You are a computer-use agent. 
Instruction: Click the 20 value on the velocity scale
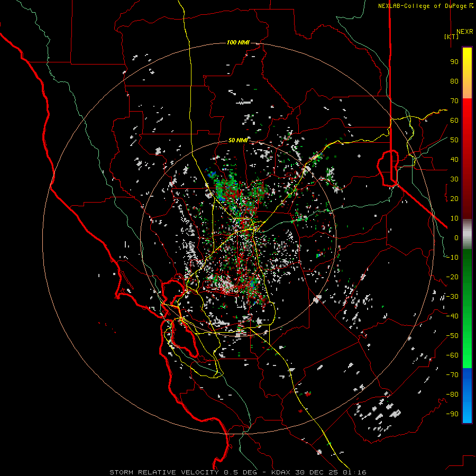pos(454,199)
